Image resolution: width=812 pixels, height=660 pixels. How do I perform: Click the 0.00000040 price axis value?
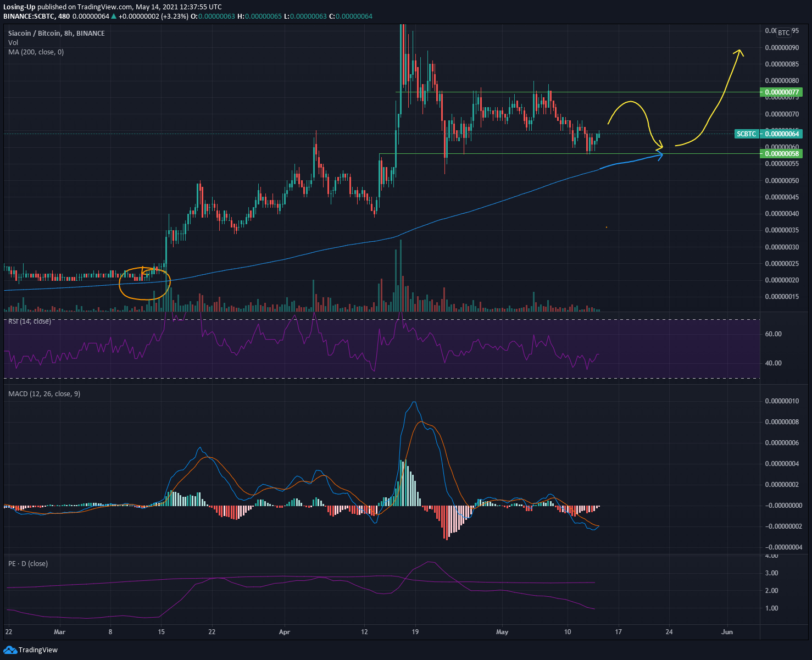tap(782, 214)
